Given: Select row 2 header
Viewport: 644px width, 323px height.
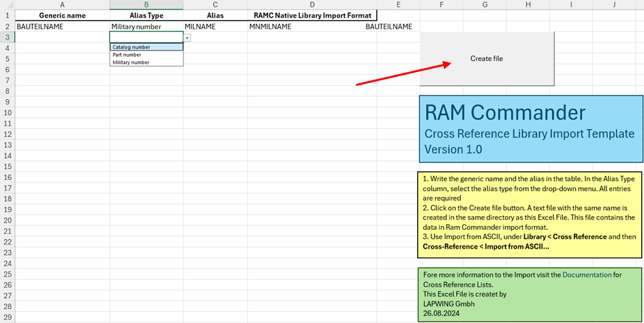Looking at the screenshot, I should coord(7,26).
